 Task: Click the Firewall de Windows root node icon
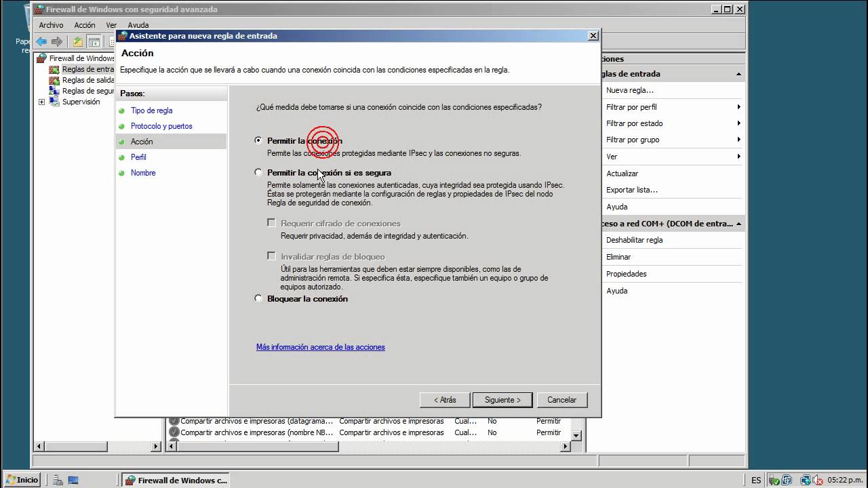pos(42,58)
